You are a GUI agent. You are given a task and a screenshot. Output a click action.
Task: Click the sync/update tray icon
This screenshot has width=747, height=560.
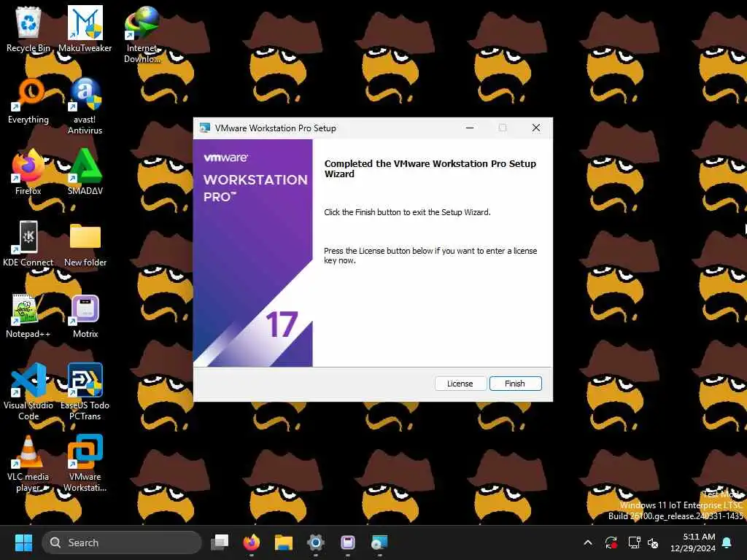(611, 542)
